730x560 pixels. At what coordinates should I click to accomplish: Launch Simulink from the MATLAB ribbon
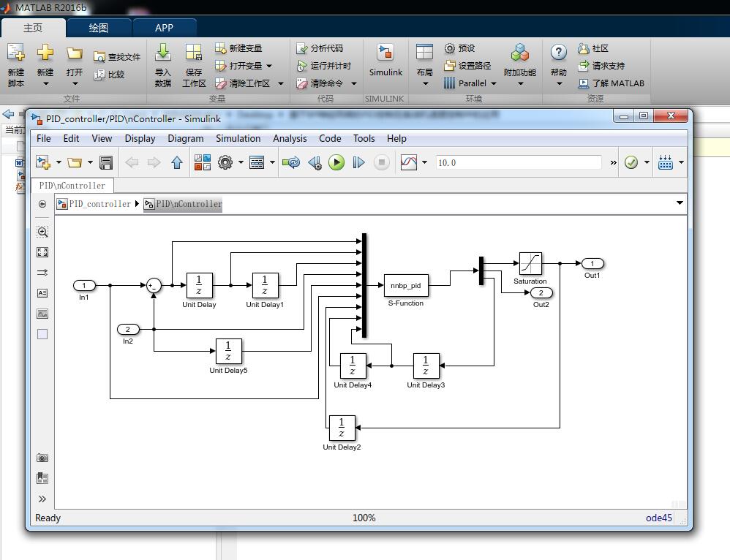pos(385,53)
